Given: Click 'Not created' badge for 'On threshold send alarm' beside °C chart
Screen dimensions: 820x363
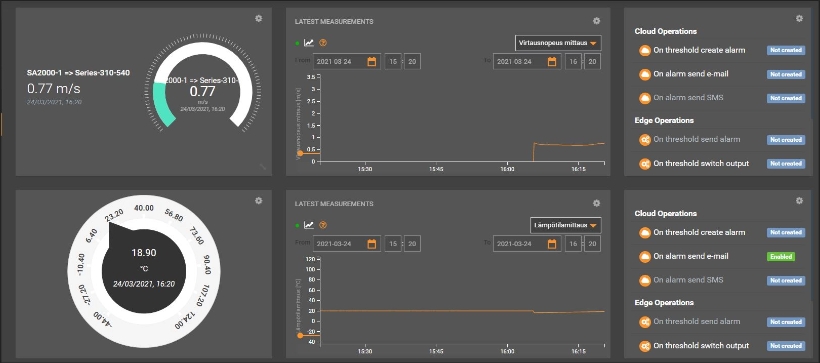Looking at the screenshot, I should [786, 322].
